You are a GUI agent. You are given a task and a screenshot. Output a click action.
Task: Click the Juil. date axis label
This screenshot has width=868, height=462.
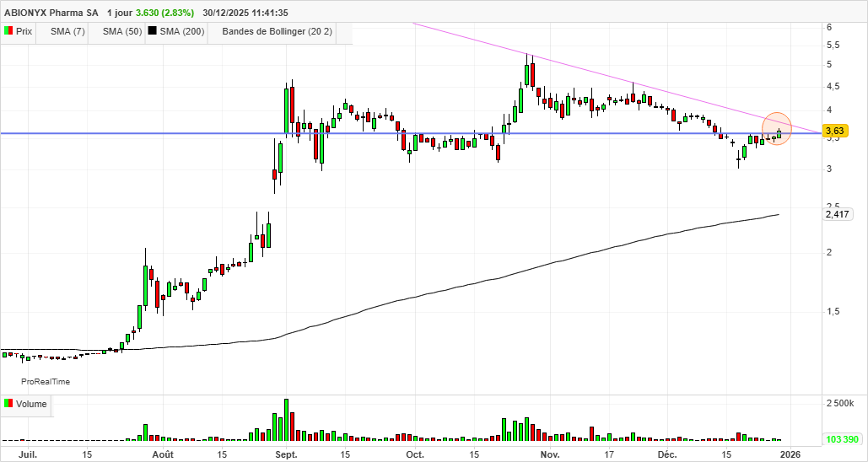pyautogui.click(x=28, y=454)
